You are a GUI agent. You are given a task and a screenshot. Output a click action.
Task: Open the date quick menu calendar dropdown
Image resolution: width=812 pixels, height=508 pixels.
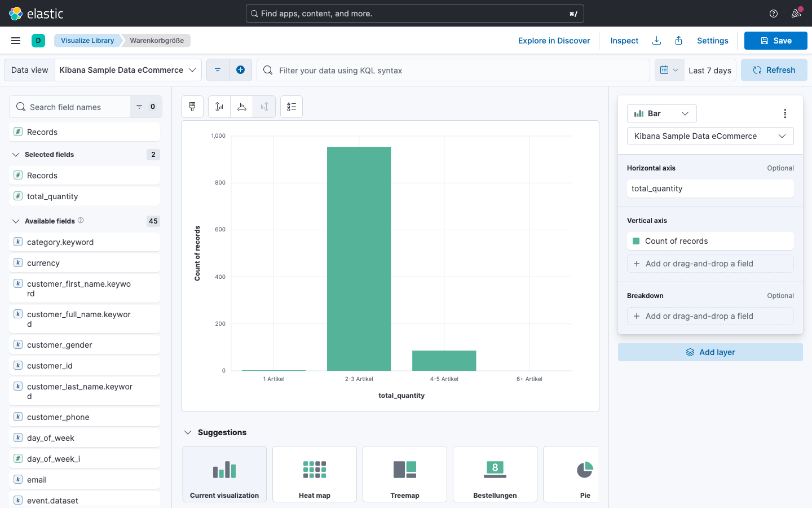(669, 70)
